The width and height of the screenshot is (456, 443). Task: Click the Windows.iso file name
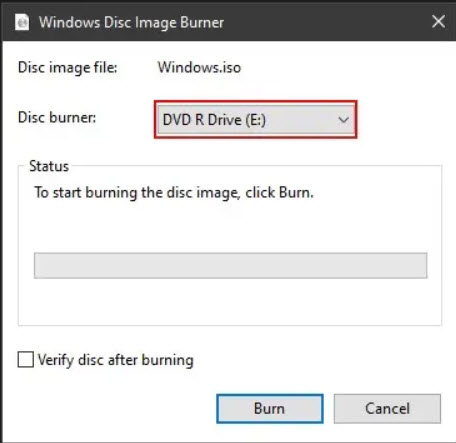199,67
